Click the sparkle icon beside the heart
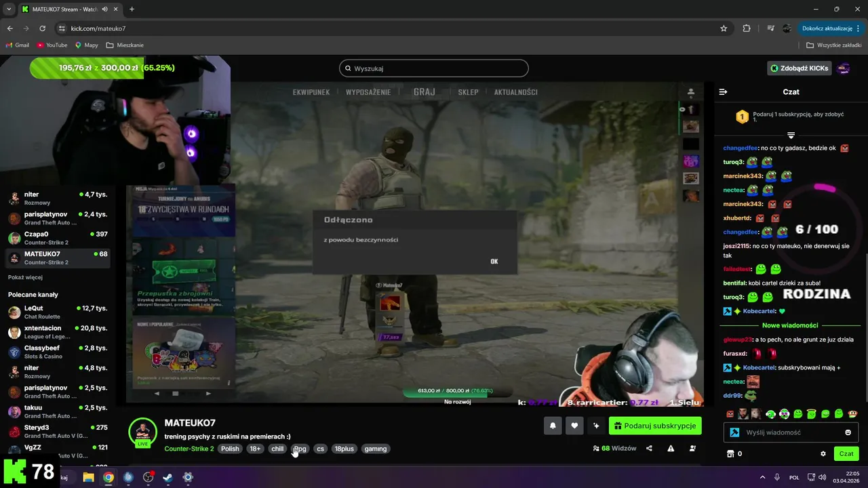 (596, 426)
